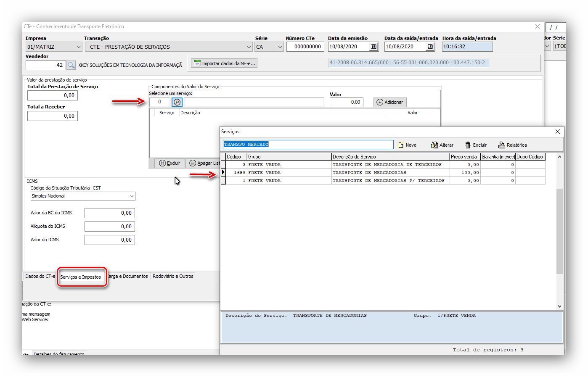Click the service code field showing 0

(160, 102)
